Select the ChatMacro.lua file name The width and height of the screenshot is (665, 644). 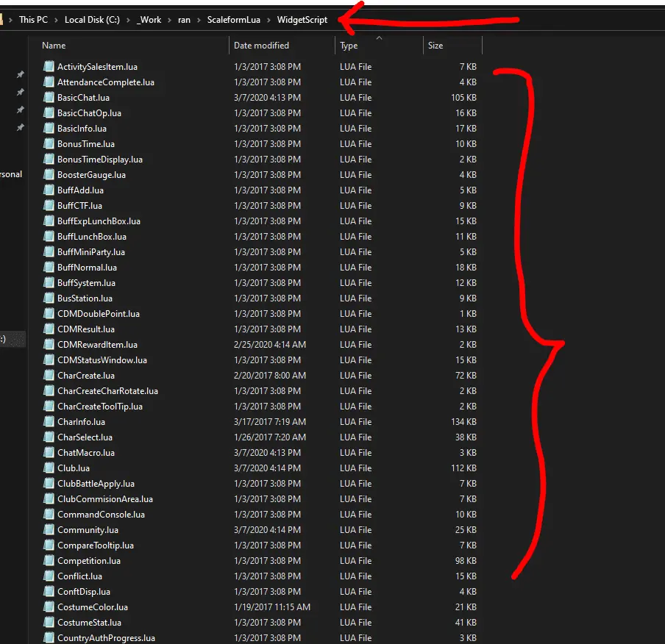tap(86, 453)
